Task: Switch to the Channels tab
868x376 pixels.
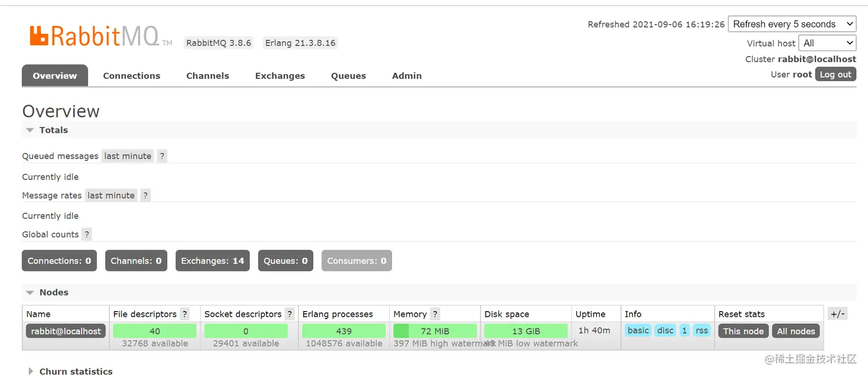Action: tap(207, 76)
